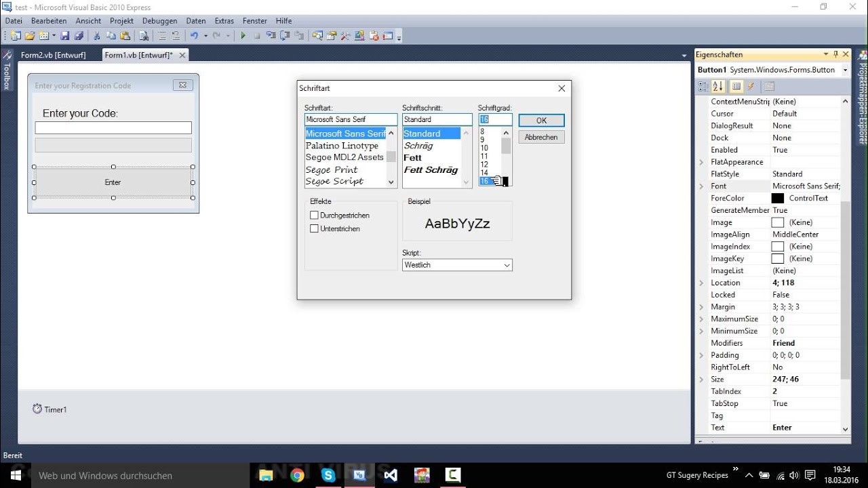Select the Enter button on the form
Screen dimensions: 868x488
pos(113,182)
